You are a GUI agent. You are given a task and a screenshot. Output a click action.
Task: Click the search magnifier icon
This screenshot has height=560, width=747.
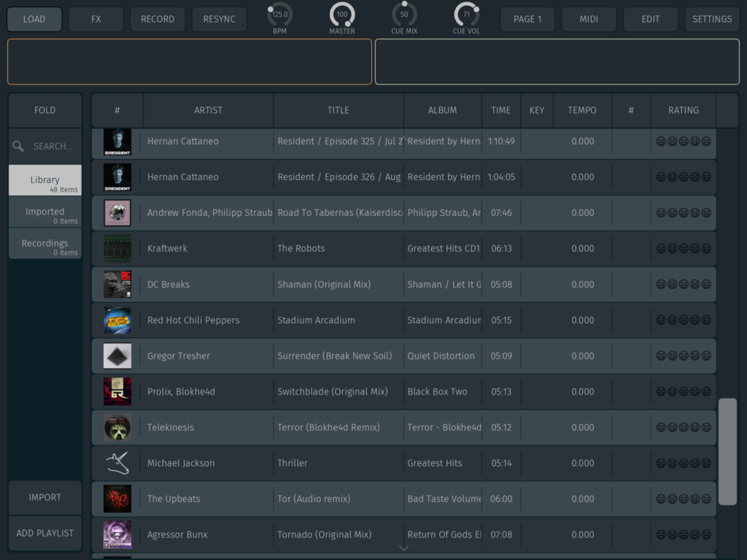18,147
